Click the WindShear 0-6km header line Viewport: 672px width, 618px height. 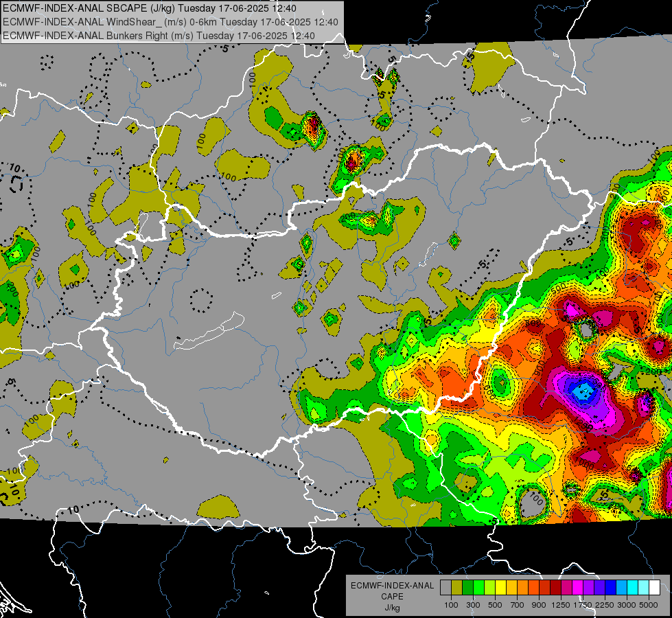[170, 22]
